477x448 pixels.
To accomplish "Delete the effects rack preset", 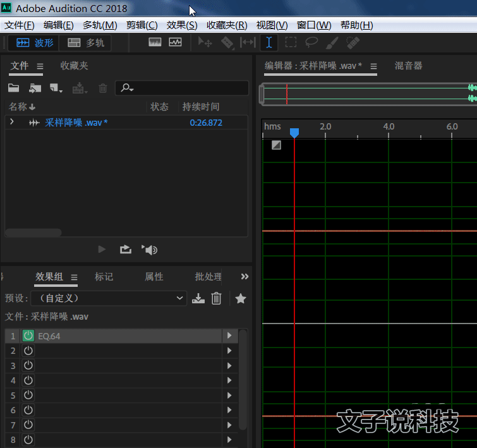I will pyautogui.click(x=216, y=298).
